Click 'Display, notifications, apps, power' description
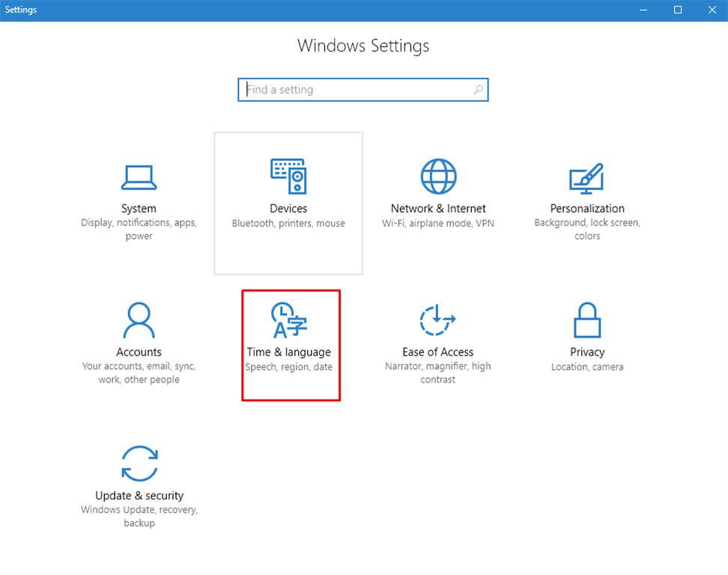The height and width of the screenshot is (575, 728). coord(139,229)
